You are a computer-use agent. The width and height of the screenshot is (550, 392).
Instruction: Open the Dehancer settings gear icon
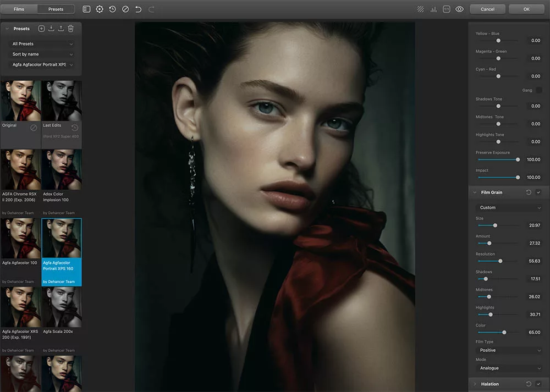99,9
